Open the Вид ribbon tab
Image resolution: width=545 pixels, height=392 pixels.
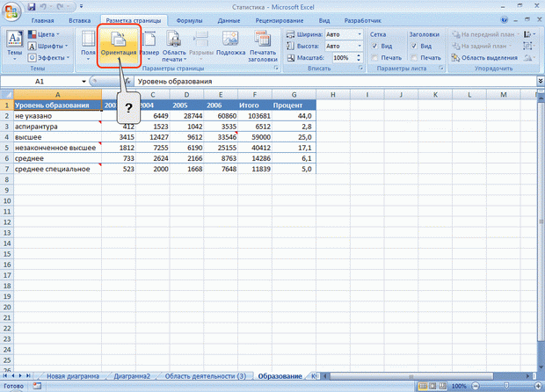[324, 20]
